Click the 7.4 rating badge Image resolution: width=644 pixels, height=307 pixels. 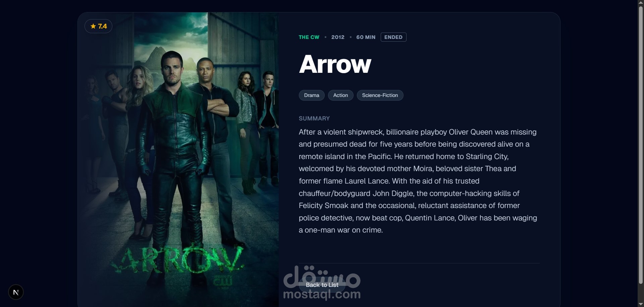click(98, 26)
